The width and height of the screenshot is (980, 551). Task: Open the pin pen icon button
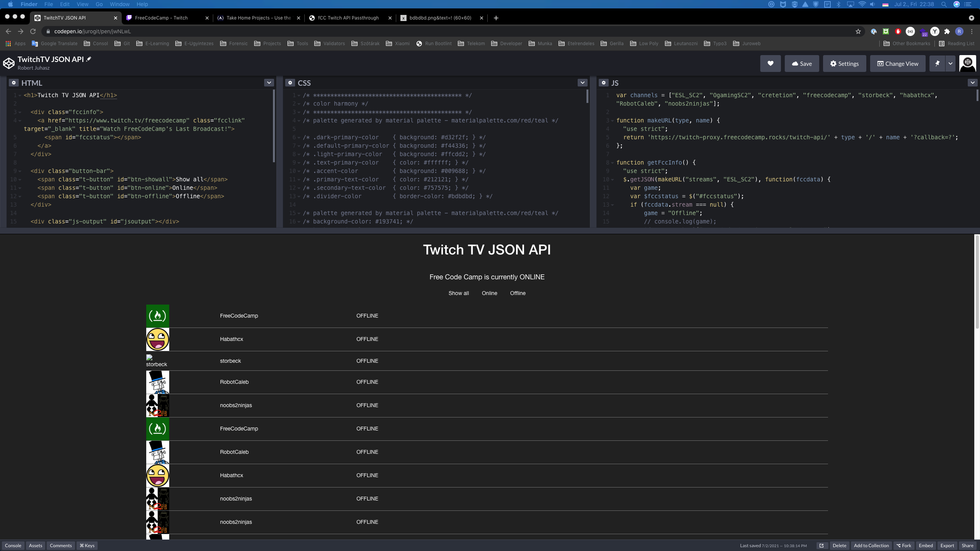tap(937, 64)
